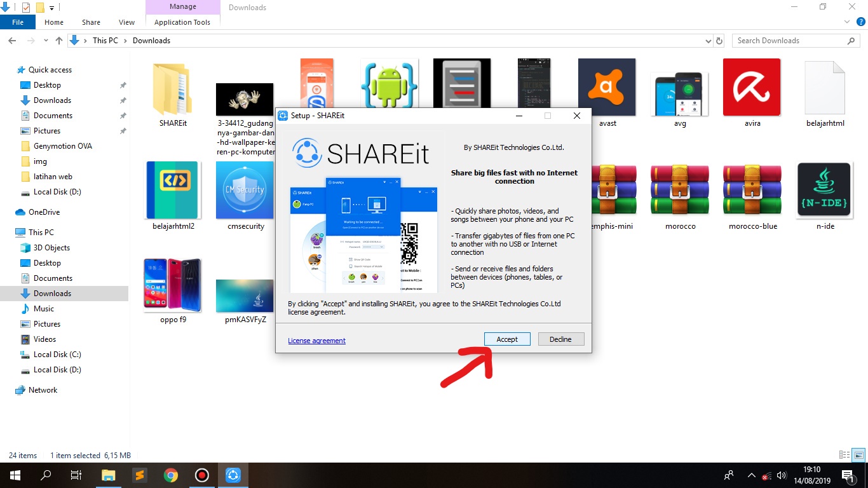Viewport: 868px width, 488px height.
Task: Open the View ribbon tab
Action: tap(127, 22)
